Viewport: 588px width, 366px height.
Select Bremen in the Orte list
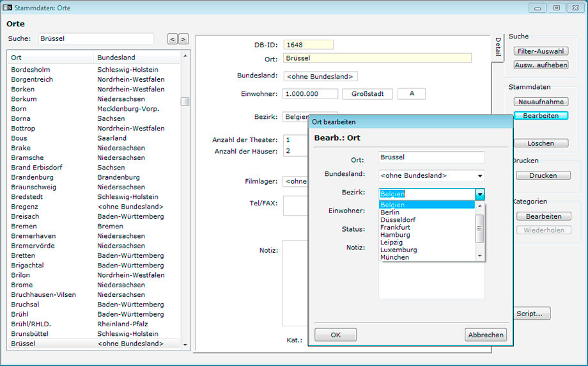pos(23,226)
